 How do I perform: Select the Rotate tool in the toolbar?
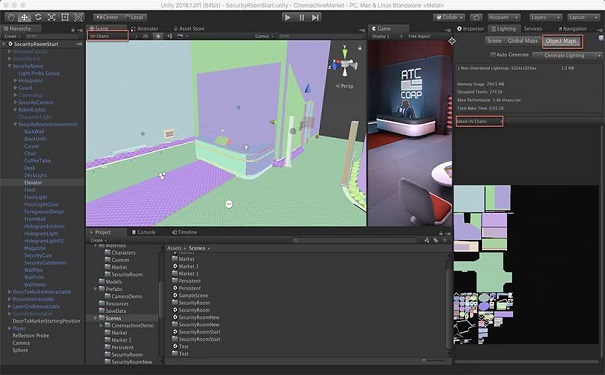pyautogui.click(x=38, y=17)
